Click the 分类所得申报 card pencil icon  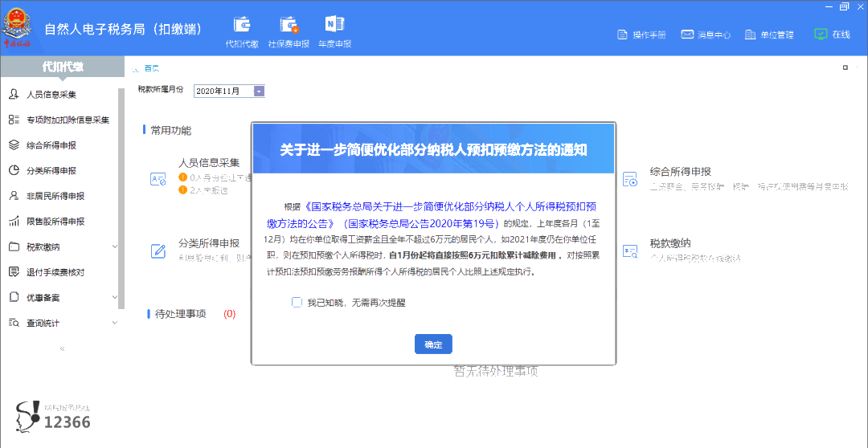point(158,251)
